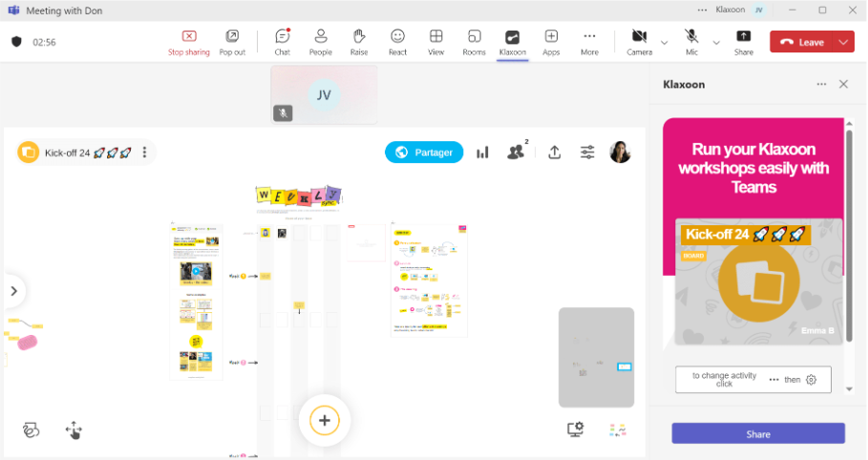This screenshot has width=868, height=460.
Task: Open the board participants icon
Action: [517, 152]
